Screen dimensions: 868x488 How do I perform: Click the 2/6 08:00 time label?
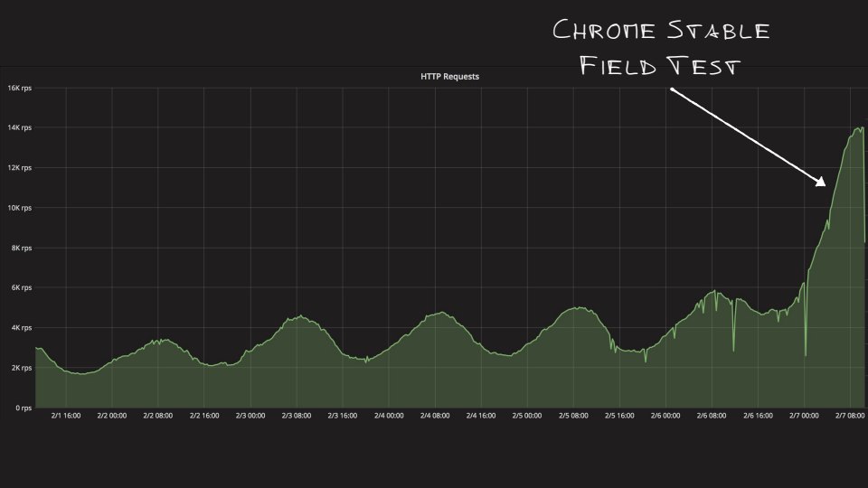pos(712,416)
